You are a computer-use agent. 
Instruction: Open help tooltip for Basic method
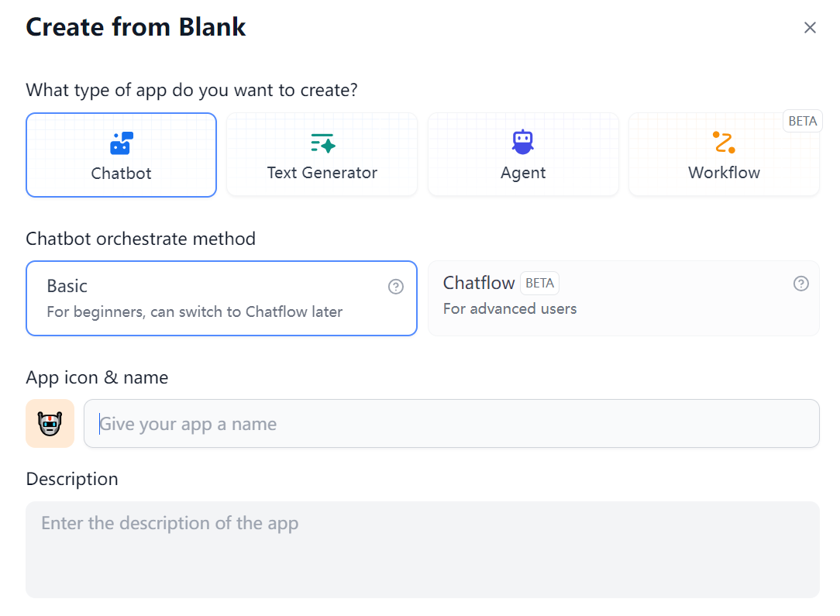click(x=396, y=287)
